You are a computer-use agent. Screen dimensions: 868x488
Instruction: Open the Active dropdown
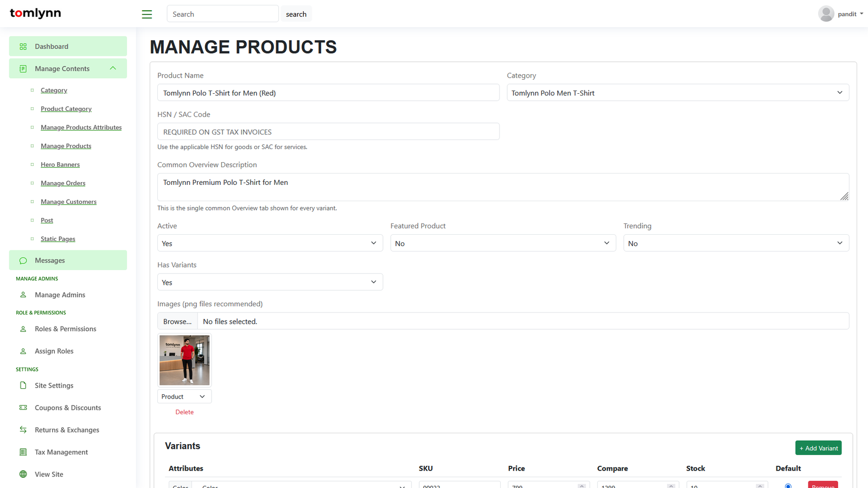tap(270, 243)
